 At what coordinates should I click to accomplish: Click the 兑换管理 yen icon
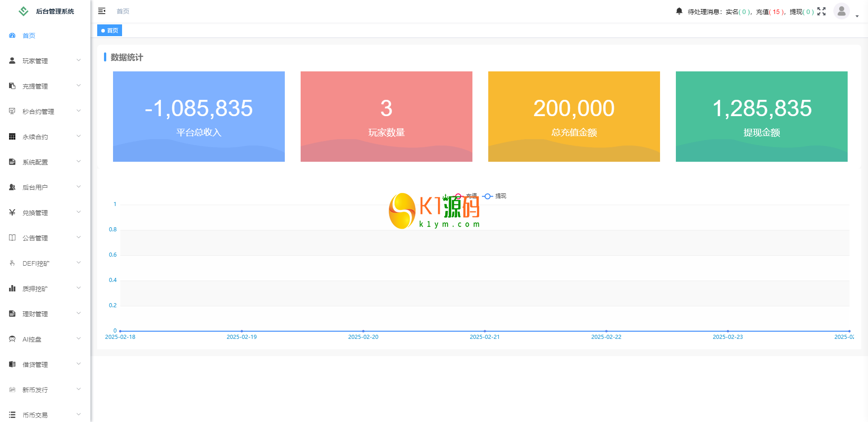click(12, 212)
